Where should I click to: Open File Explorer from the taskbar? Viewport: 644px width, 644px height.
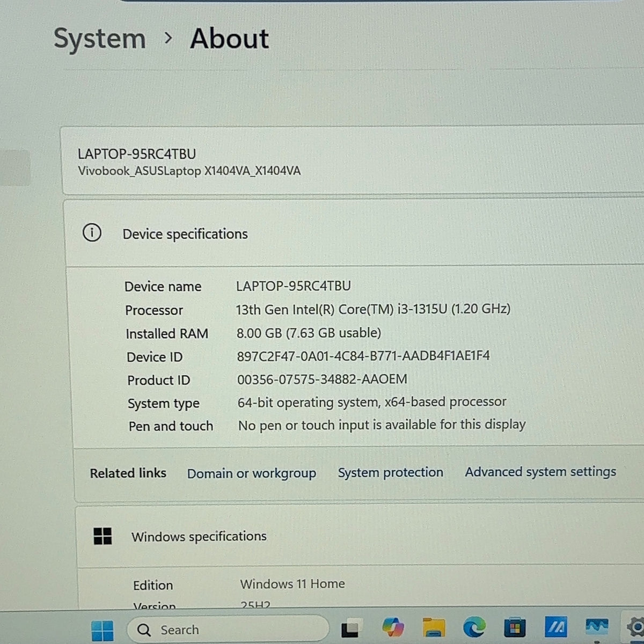(434, 627)
